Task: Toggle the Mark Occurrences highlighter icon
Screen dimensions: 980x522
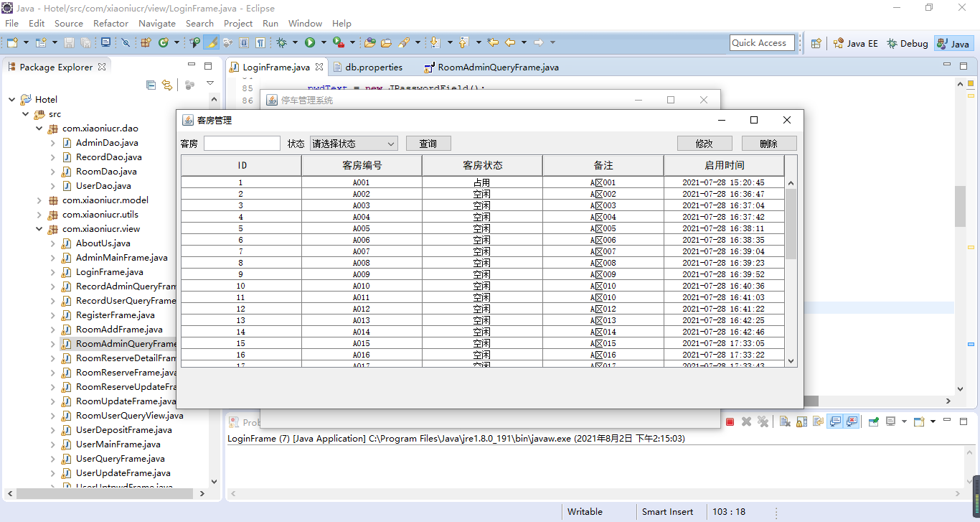Action: point(211,43)
